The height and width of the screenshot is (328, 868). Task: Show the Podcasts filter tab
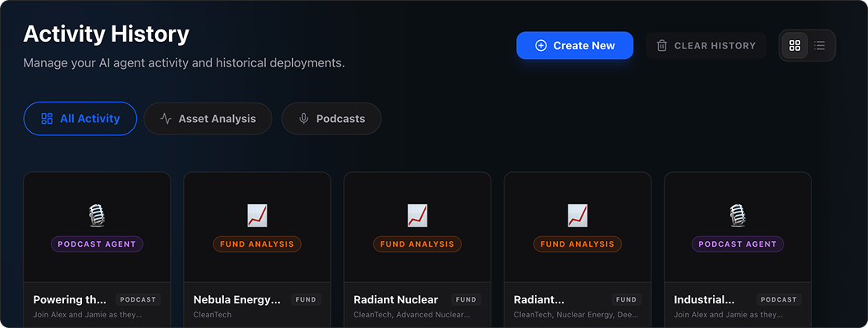[331, 118]
